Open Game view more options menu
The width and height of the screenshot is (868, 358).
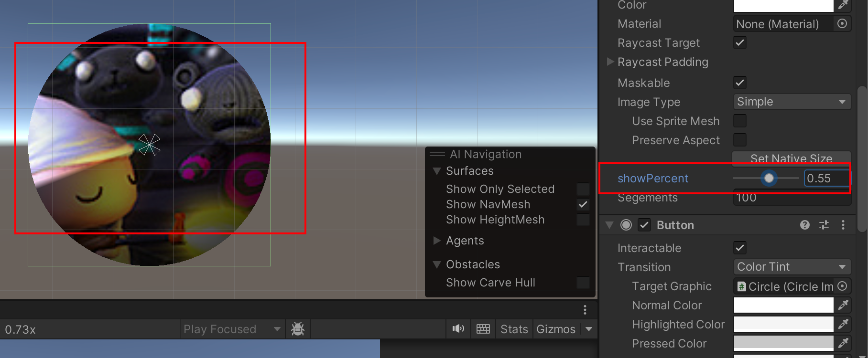[x=585, y=310]
